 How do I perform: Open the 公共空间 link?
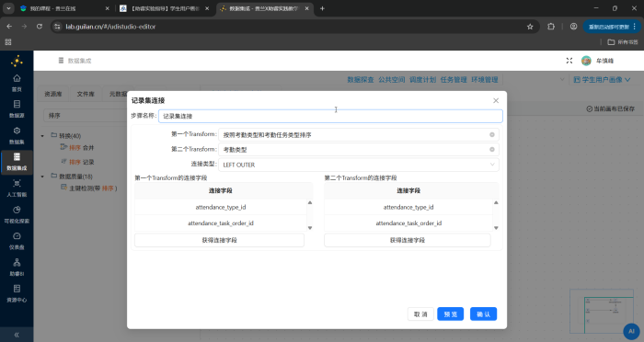coord(391,80)
